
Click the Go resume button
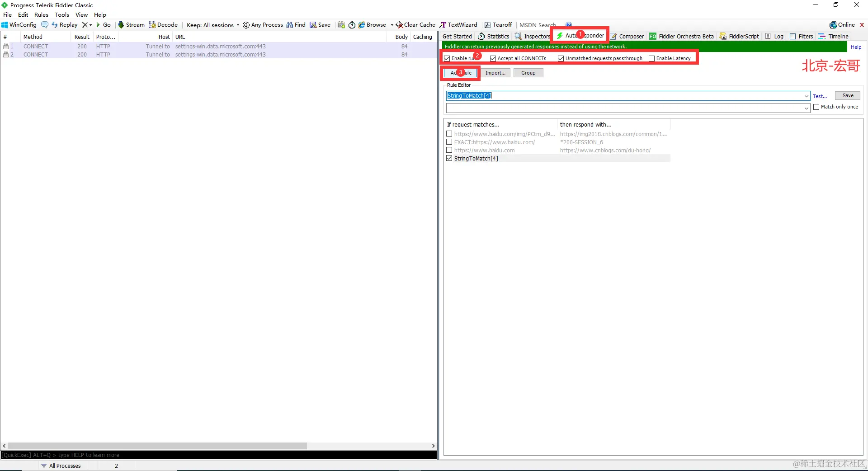click(x=104, y=25)
